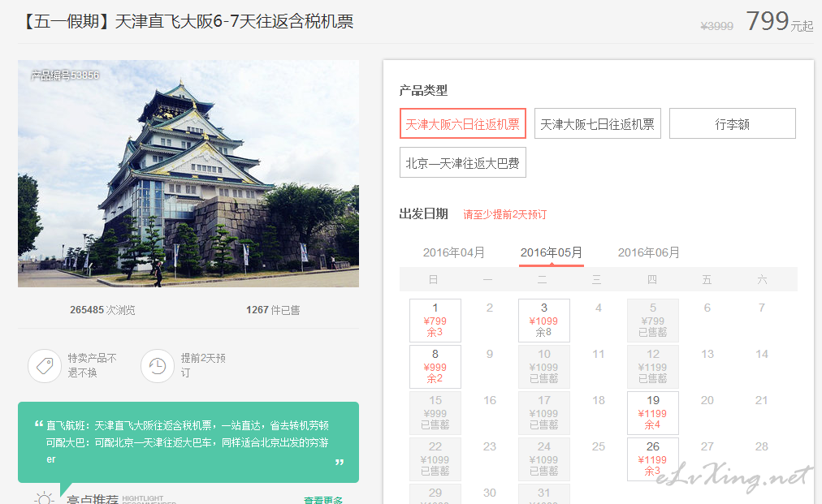Click date 21 in the May calendar
The width and height of the screenshot is (822, 504).
click(x=762, y=400)
